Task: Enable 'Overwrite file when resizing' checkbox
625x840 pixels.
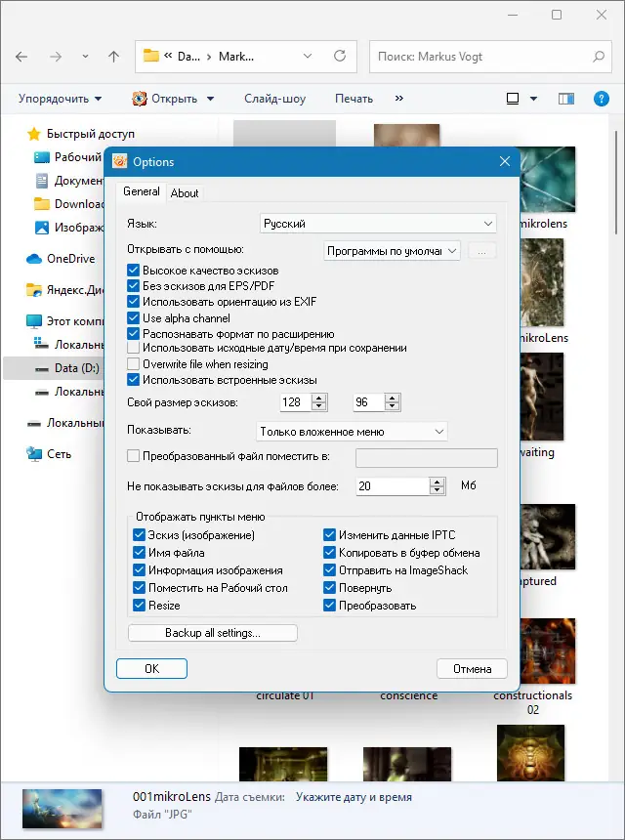Action: tap(134, 364)
